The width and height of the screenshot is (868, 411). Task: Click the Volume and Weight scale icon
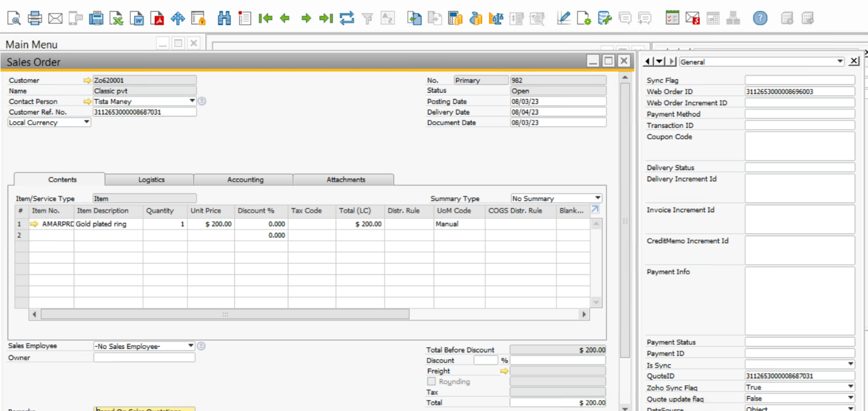[496, 18]
